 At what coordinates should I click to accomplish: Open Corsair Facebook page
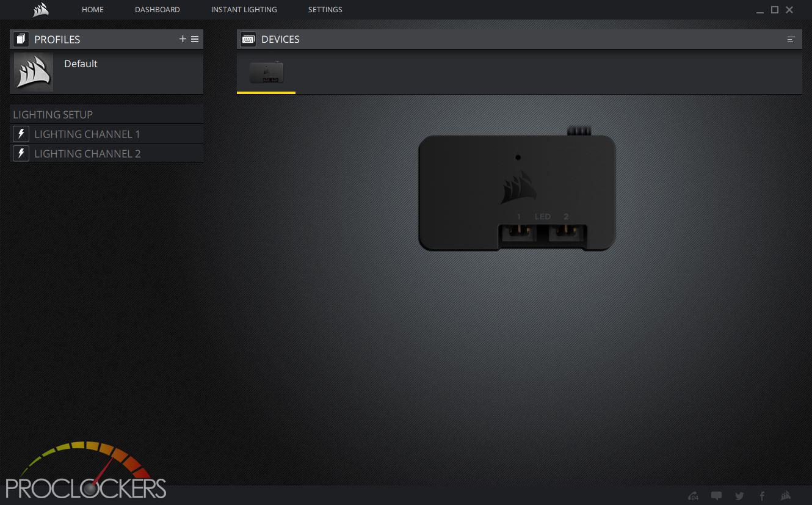[762, 496]
